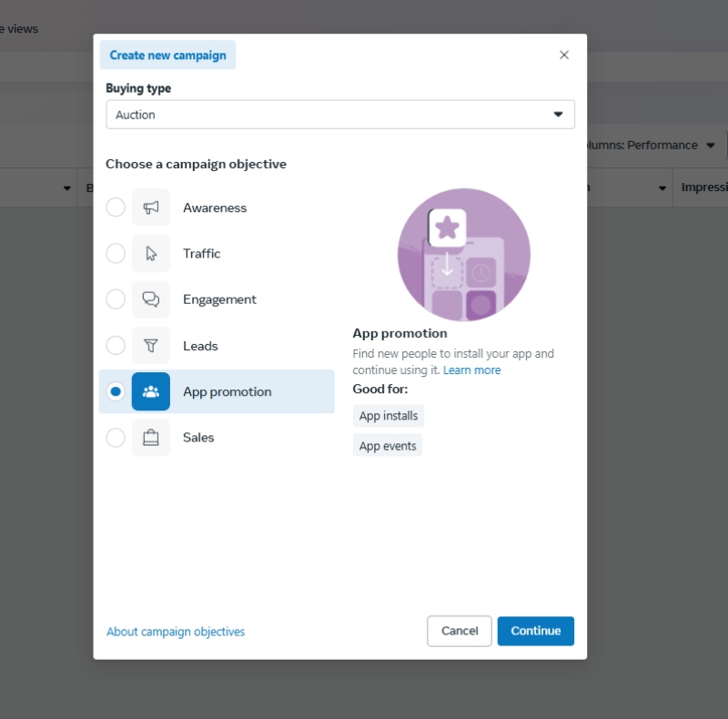Viewport: 728px width, 719px height.
Task: Select the Engagement chat bubbles icon
Action: pos(150,299)
